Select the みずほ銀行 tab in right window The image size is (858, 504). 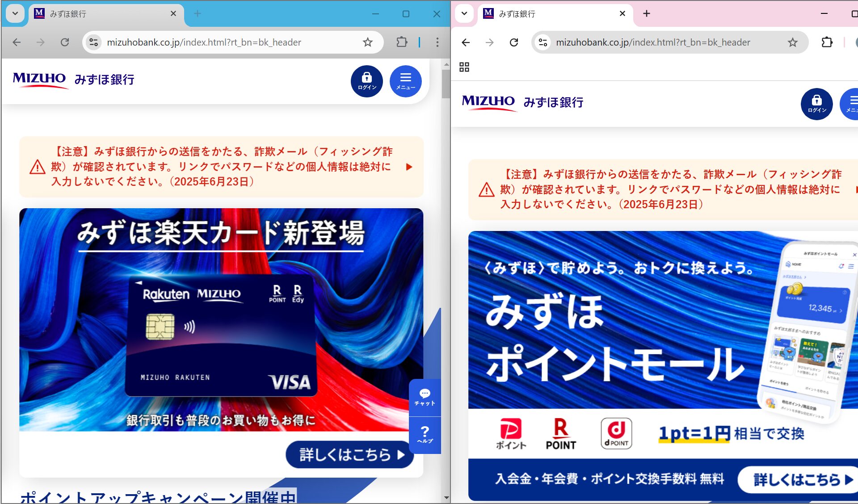tap(555, 14)
